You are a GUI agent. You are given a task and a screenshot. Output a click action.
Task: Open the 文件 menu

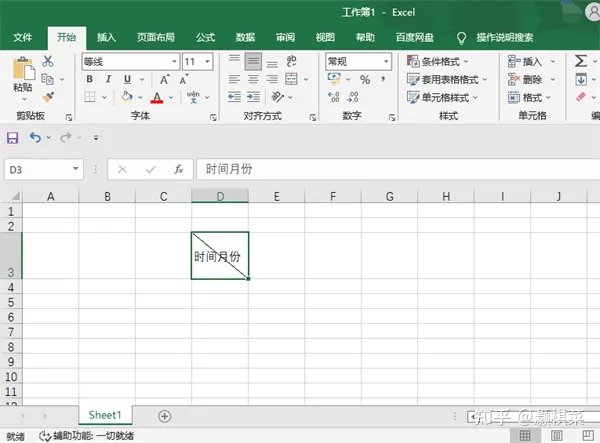click(x=23, y=37)
